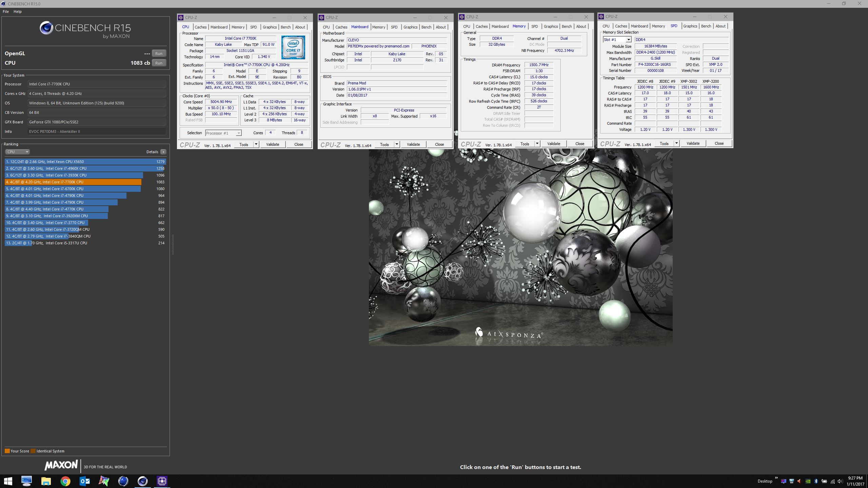This screenshot has height=488, width=868.
Task: Open File Explorer from the taskbar
Action: click(x=46, y=481)
